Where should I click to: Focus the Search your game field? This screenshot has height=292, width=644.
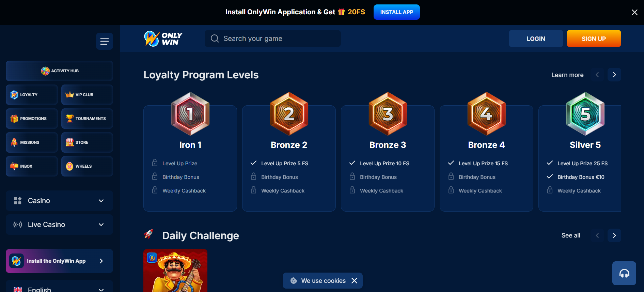click(272, 39)
